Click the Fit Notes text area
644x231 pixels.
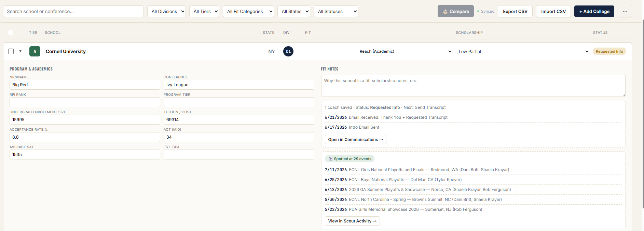point(473,86)
